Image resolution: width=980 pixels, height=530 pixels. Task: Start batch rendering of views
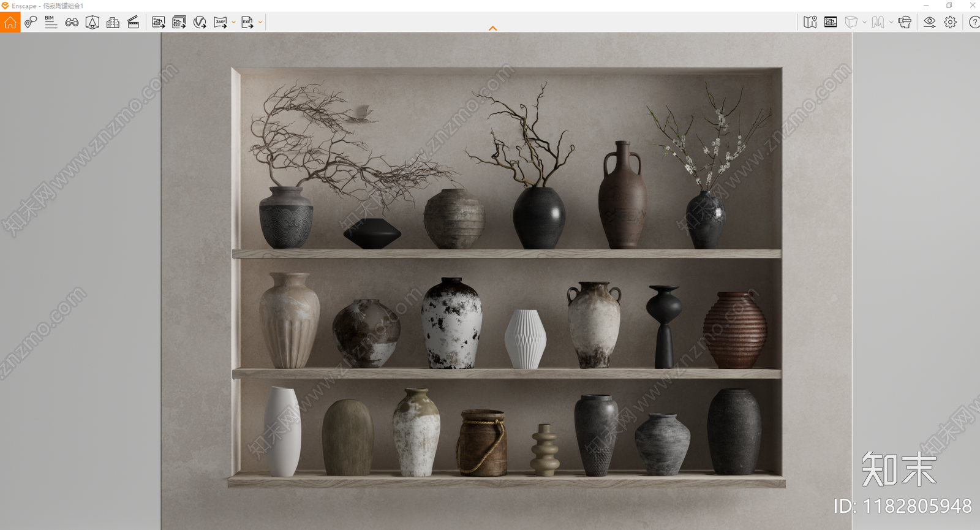pyautogui.click(x=179, y=23)
